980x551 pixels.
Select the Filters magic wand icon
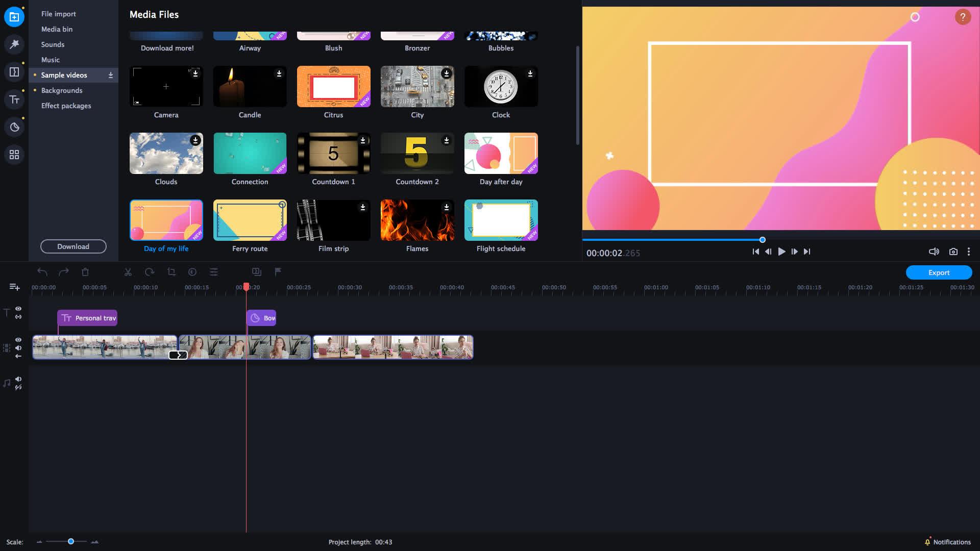(14, 44)
